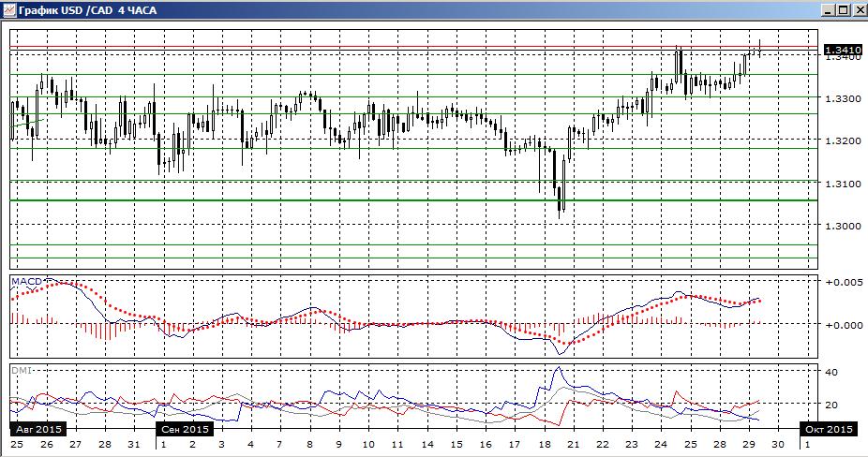Click date 18 on the time axis
The image size is (868, 457).
545,444
